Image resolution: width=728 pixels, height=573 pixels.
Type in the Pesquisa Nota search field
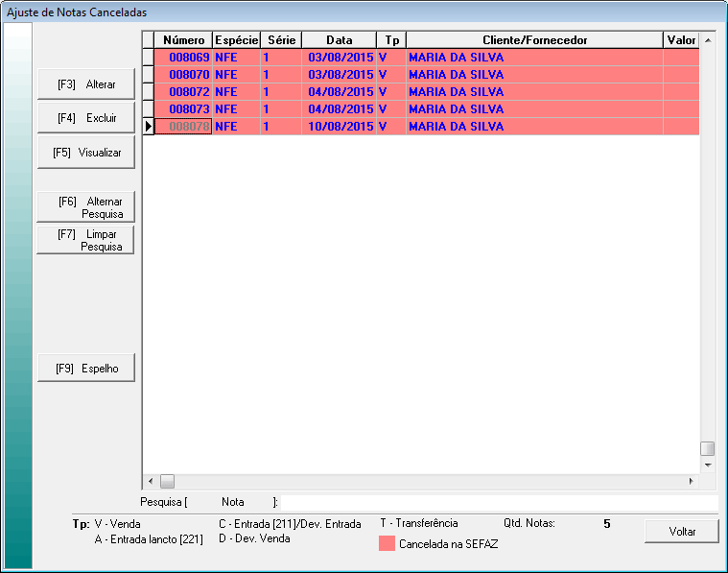click(x=497, y=502)
